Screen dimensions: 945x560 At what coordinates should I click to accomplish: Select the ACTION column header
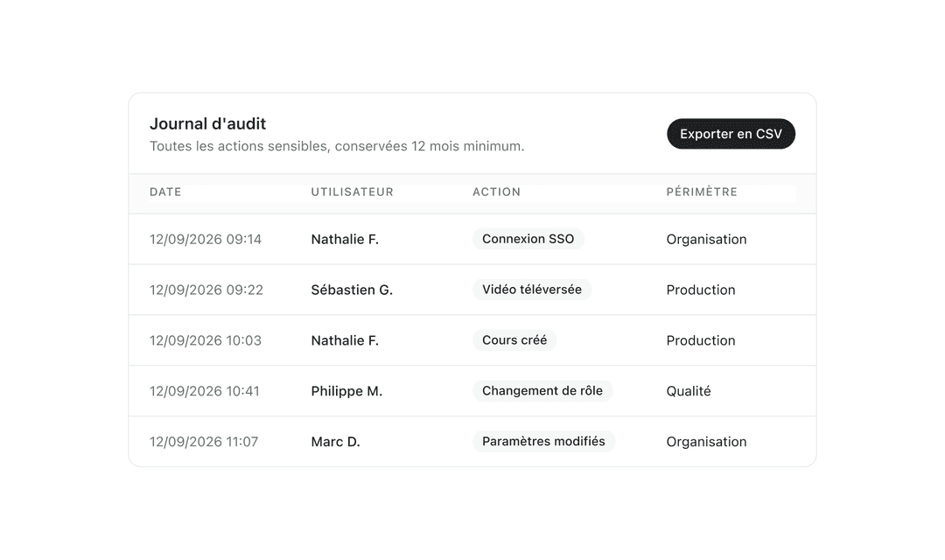[496, 192]
